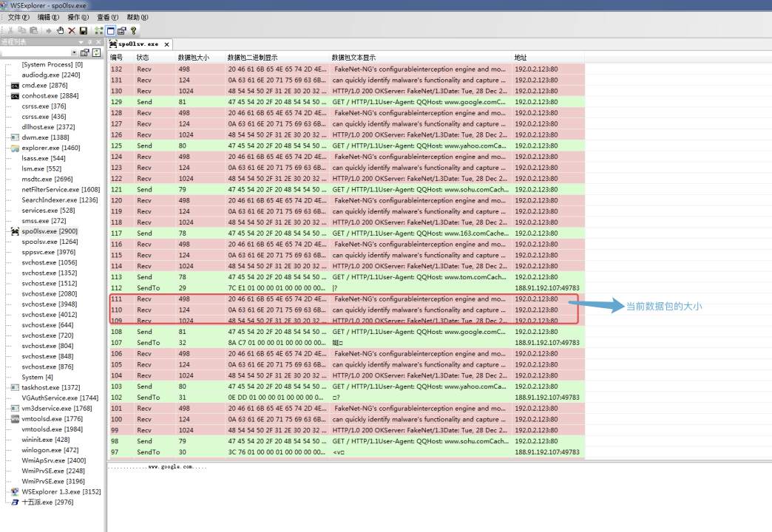Close the spo0lsv.exe tab
Image resolution: width=772 pixels, height=532 pixels.
[167, 44]
